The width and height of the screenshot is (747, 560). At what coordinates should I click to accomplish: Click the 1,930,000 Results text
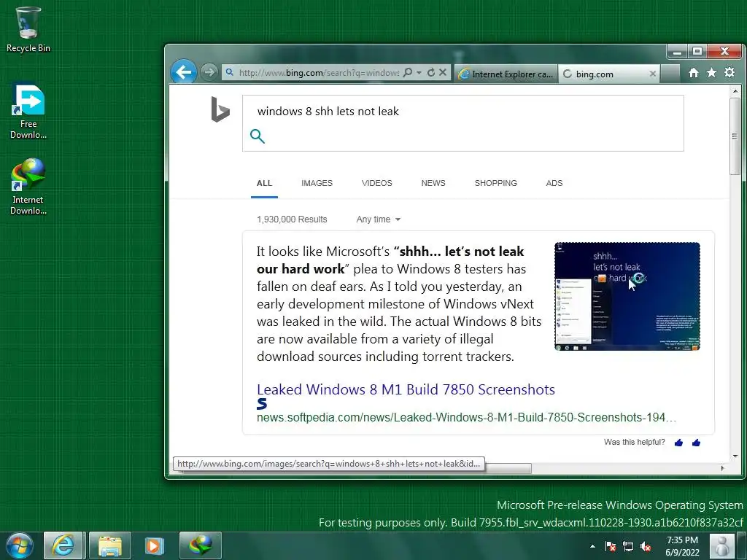coord(292,219)
